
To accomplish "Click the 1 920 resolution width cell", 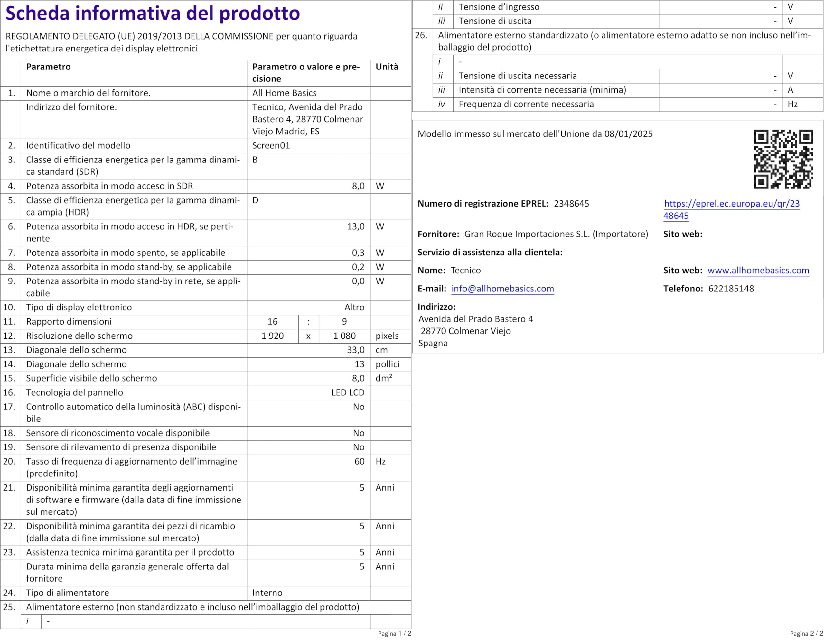I will click(272, 336).
